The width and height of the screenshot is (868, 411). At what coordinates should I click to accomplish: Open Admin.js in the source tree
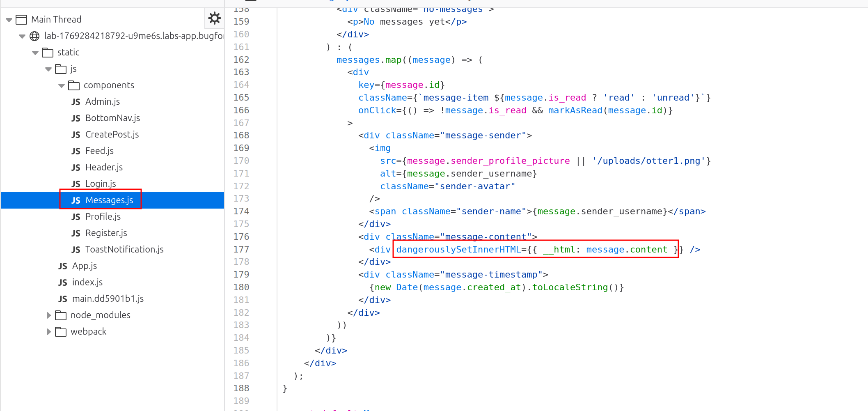coord(102,101)
